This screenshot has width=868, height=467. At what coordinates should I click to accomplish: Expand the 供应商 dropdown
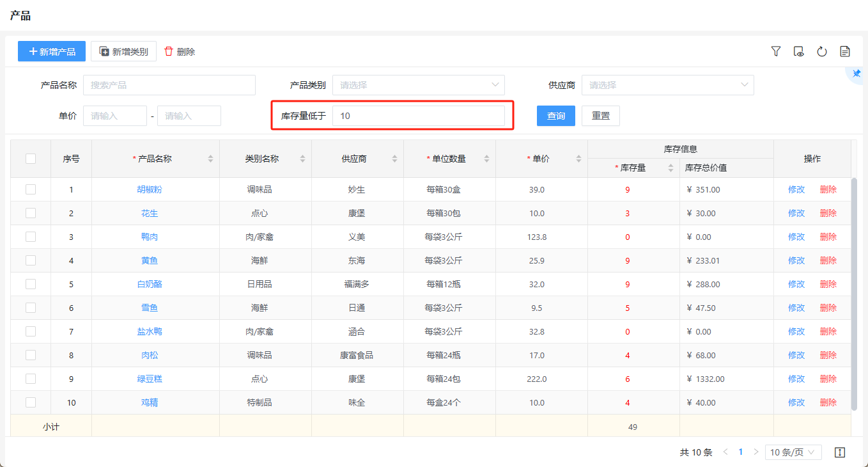(667, 85)
